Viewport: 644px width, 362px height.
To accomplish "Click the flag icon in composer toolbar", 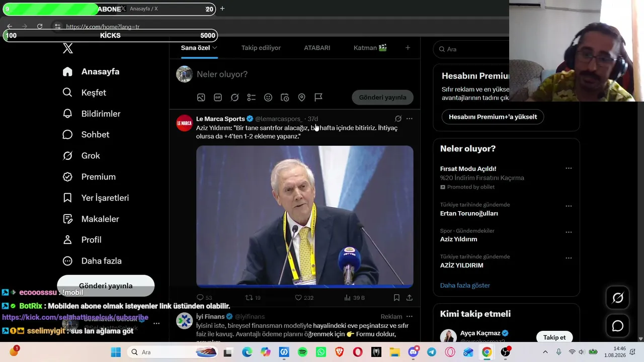I will coord(318,98).
